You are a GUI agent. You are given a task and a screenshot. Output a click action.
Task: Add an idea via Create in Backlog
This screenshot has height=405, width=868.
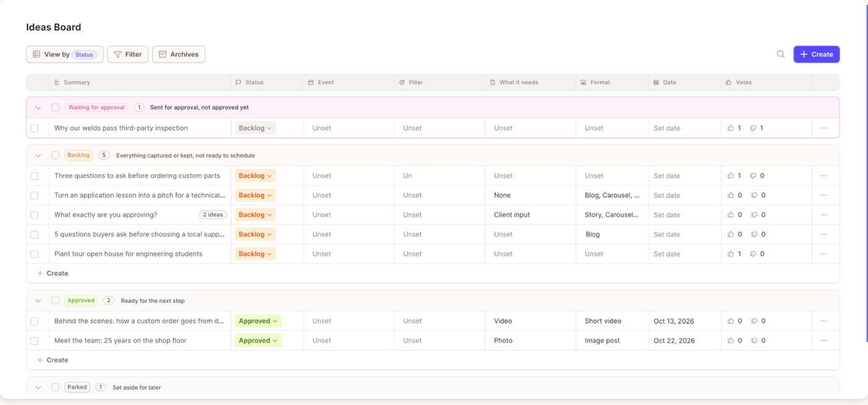[x=53, y=274]
